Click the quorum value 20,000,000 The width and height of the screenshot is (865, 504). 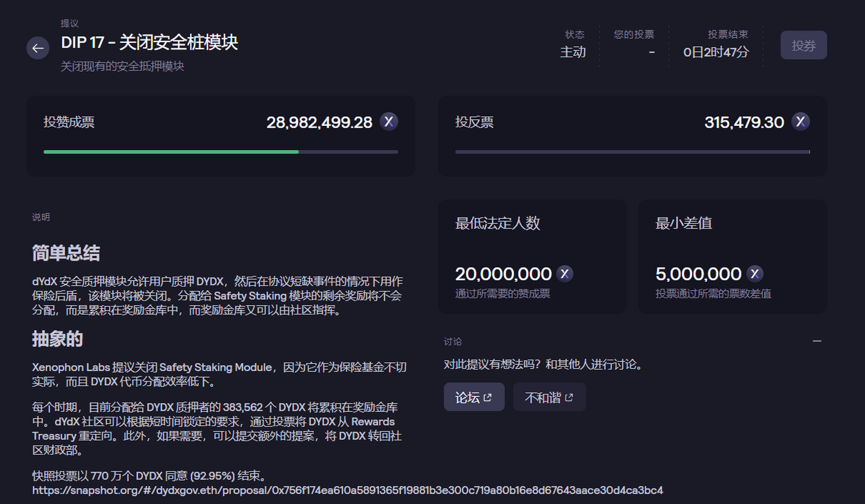pyautogui.click(x=503, y=274)
